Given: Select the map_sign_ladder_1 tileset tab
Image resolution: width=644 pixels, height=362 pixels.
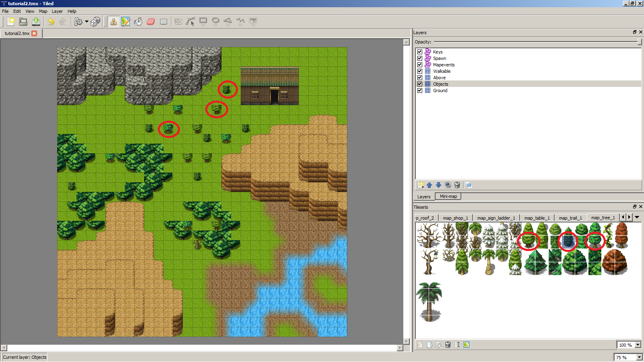Looking at the screenshot, I should tap(496, 218).
